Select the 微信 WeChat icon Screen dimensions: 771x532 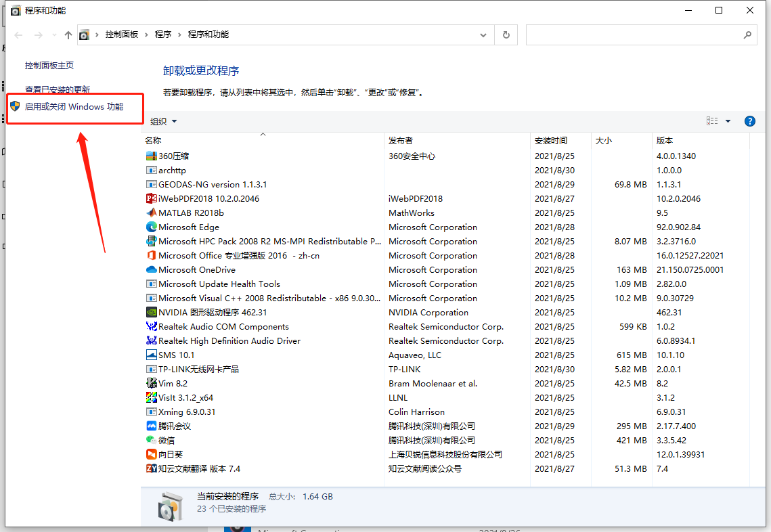(x=152, y=441)
